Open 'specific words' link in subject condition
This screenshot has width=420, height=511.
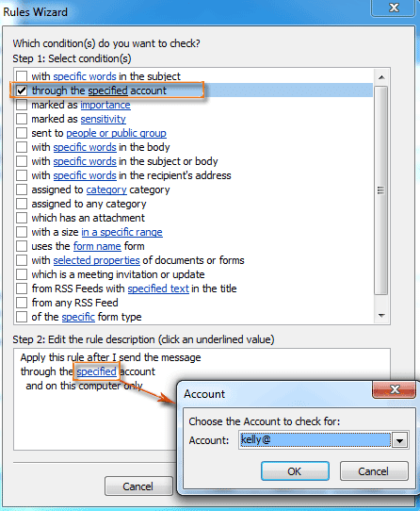pos(85,76)
